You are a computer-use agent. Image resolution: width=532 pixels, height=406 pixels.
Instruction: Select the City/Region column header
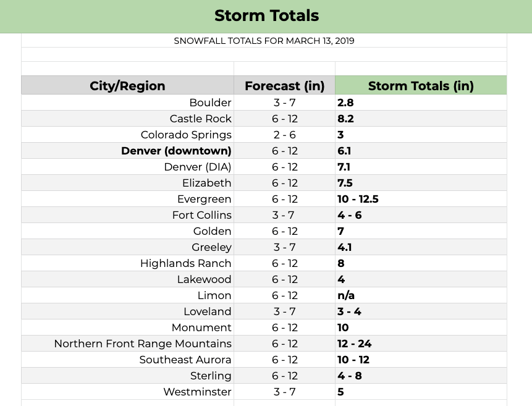tap(127, 85)
